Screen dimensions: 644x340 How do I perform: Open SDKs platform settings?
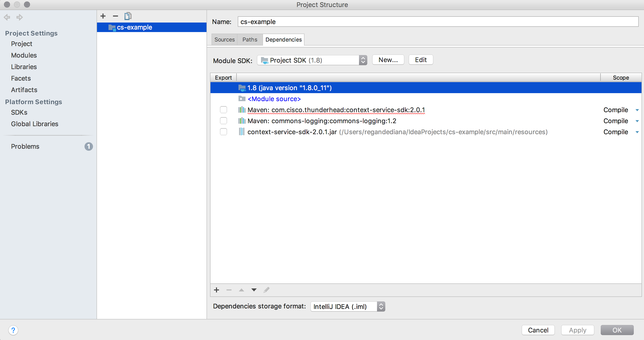tap(19, 112)
